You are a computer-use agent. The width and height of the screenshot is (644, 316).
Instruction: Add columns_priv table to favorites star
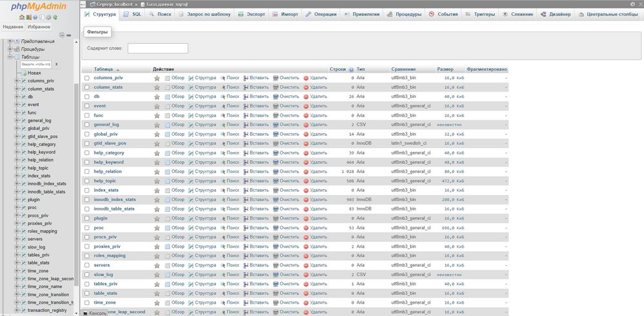pyautogui.click(x=157, y=78)
